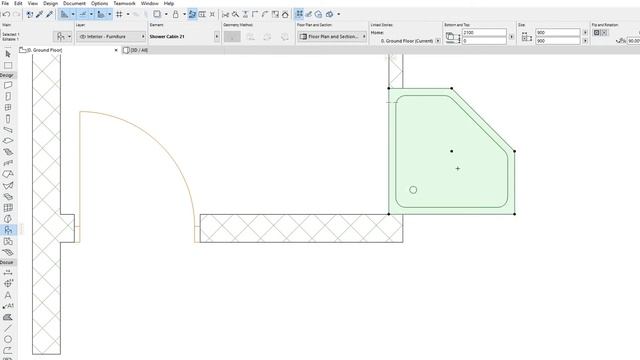Screen dimensions: 640x360
Task: Click the shower cabin drain circle
Action: 413,190
